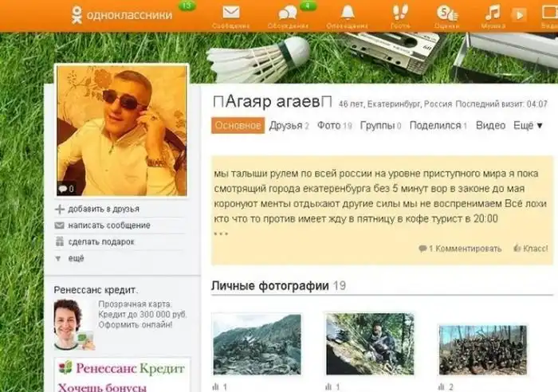Open the Музыка note icon
This screenshot has width=558, height=392.
[x=493, y=13]
